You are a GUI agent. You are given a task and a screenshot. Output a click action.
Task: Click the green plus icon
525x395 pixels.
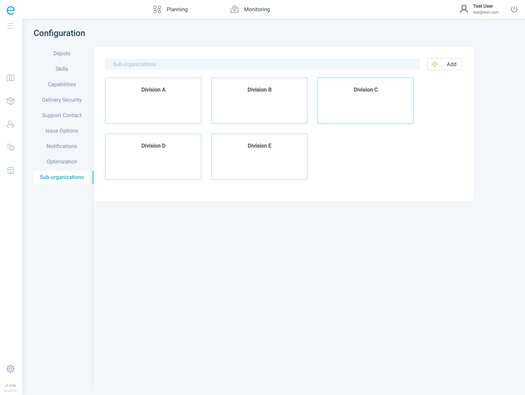tap(435, 64)
